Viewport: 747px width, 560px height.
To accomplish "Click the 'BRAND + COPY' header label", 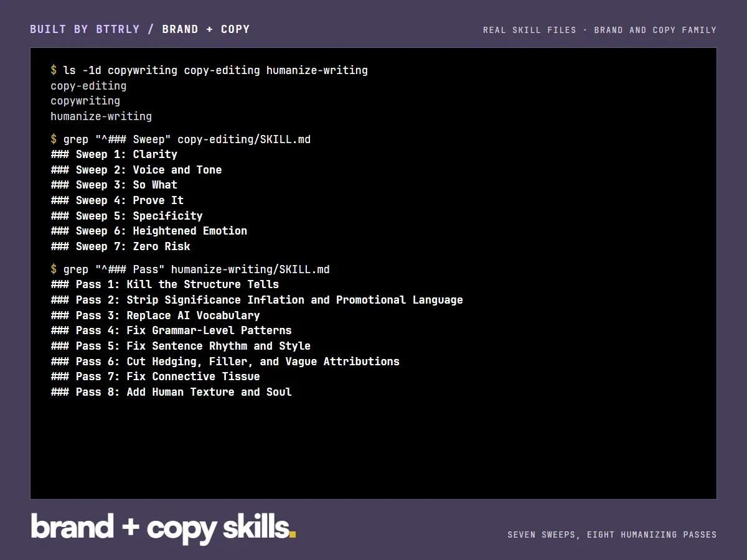I will tap(206, 29).
